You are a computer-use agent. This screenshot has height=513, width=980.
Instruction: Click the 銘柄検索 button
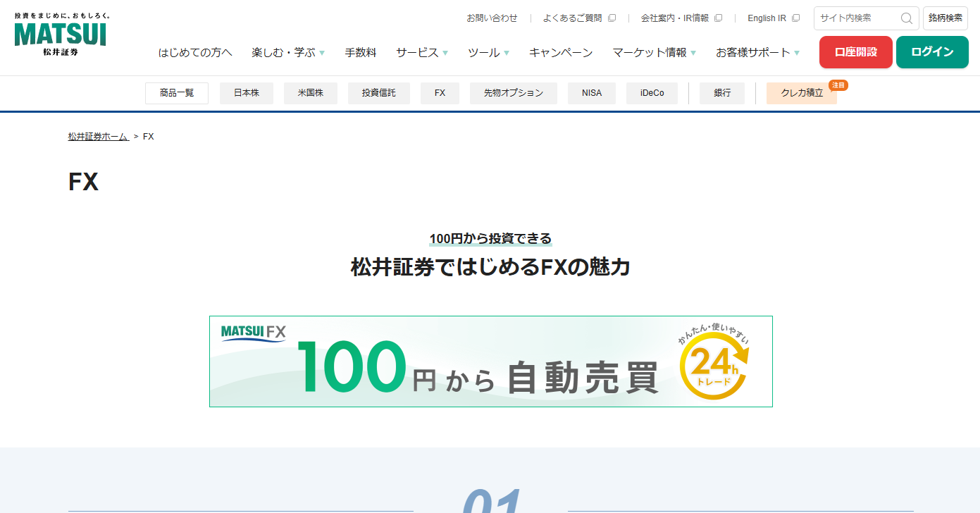coord(945,18)
